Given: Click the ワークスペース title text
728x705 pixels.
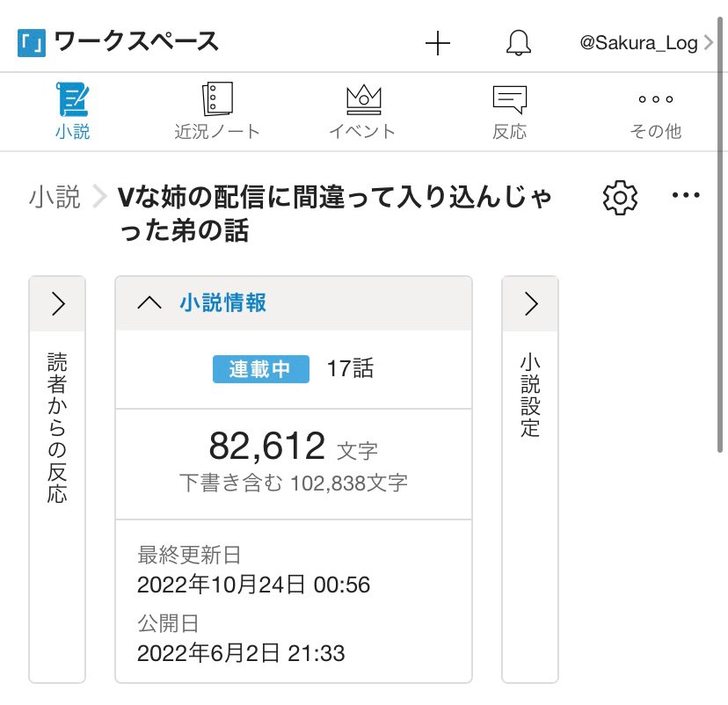Looking at the screenshot, I should click(136, 42).
